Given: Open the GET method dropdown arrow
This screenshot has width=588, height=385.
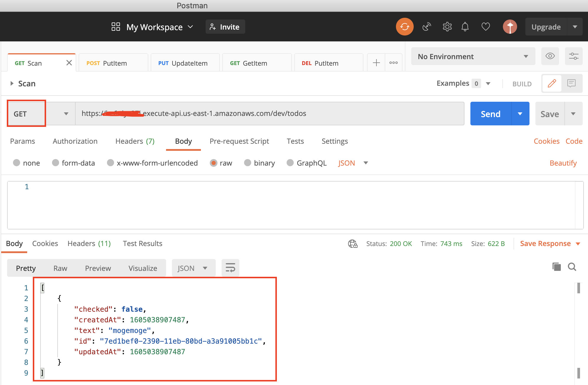Looking at the screenshot, I should 66,114.
